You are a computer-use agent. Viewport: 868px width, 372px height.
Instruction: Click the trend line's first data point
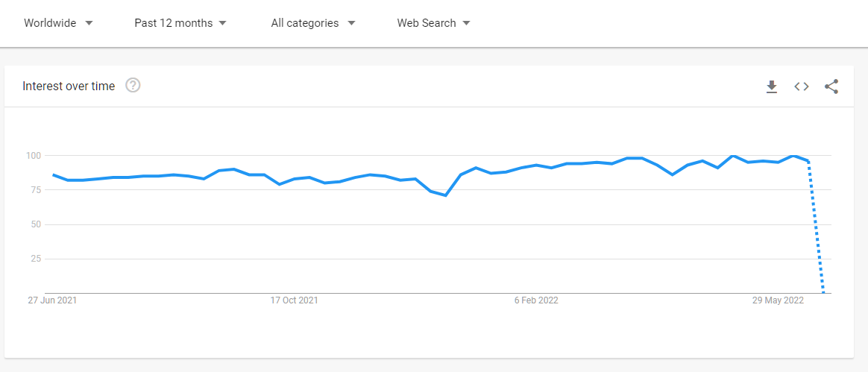(x=53, y=175)
